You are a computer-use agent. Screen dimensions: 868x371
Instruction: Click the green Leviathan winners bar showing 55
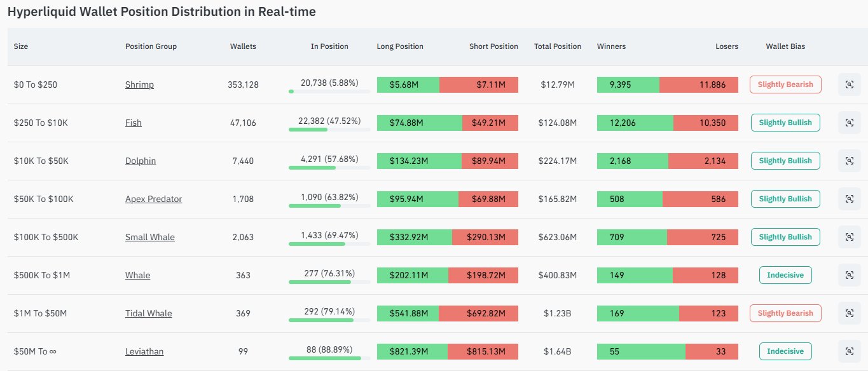641,351
